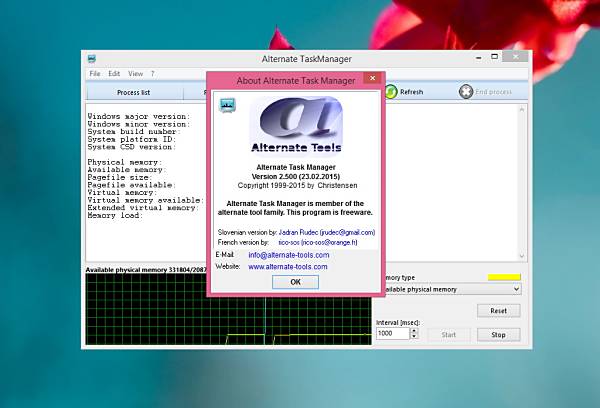Open the memory type dropdown
The width and height of the screenshot is (600, 408).
pyautogui.click(x=517, y=289)
